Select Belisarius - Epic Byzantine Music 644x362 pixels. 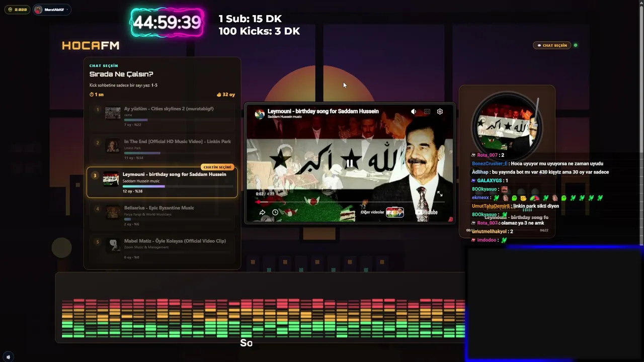(162, 215)
